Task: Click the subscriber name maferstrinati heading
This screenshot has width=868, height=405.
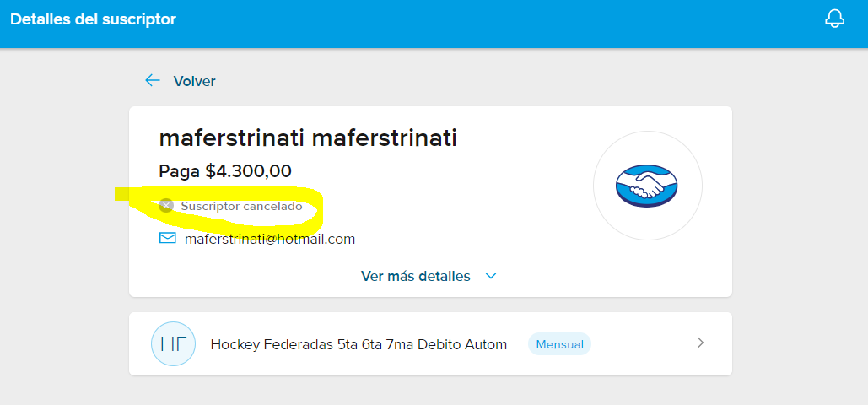Action: pos(308,138)
